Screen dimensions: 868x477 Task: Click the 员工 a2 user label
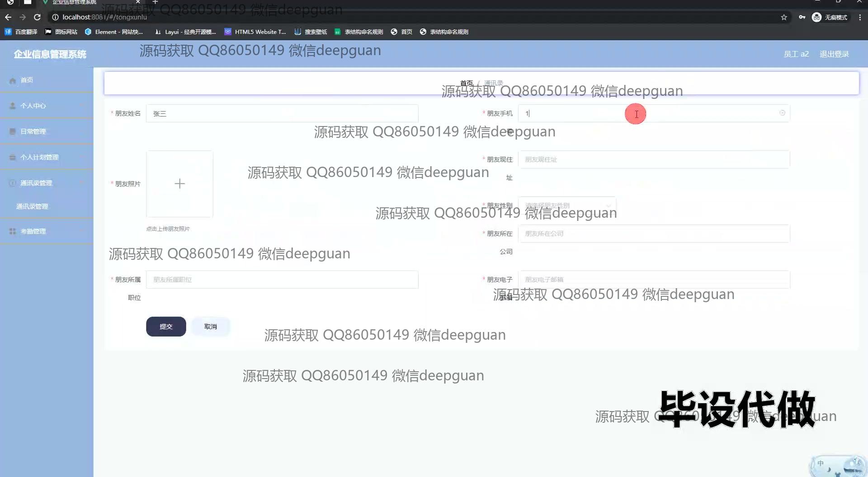[x=796, y=54]
